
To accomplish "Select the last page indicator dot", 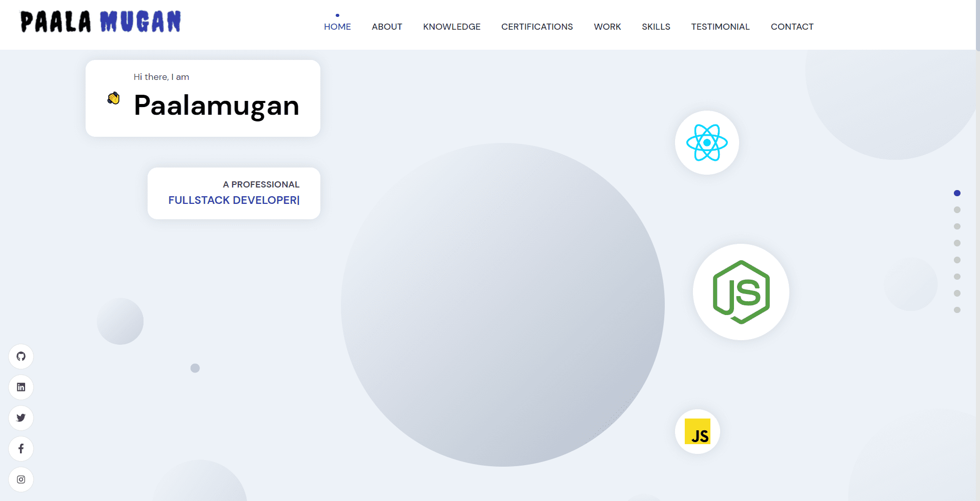I will tap(957, 310).
